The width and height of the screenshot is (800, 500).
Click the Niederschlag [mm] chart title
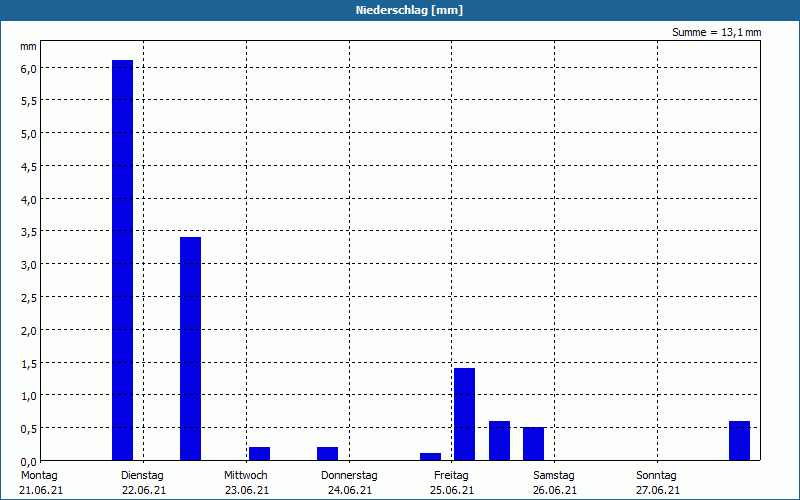[409, 10]
